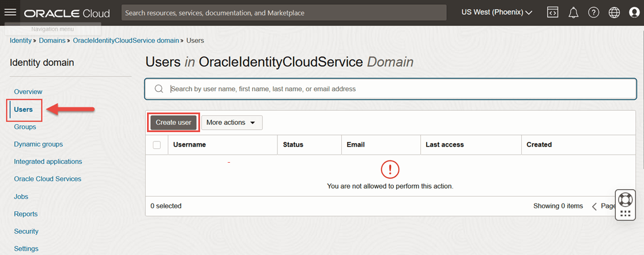Open Security in the side menu
Viewport: 644px width, 255px height.
click(x=26, y=231)
